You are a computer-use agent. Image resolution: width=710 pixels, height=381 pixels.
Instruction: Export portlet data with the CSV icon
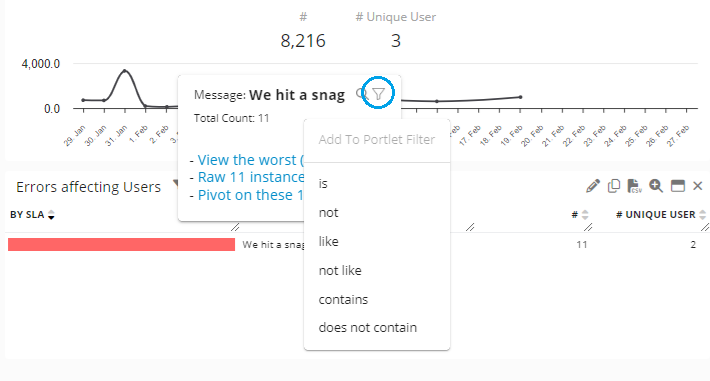[634, 186]
